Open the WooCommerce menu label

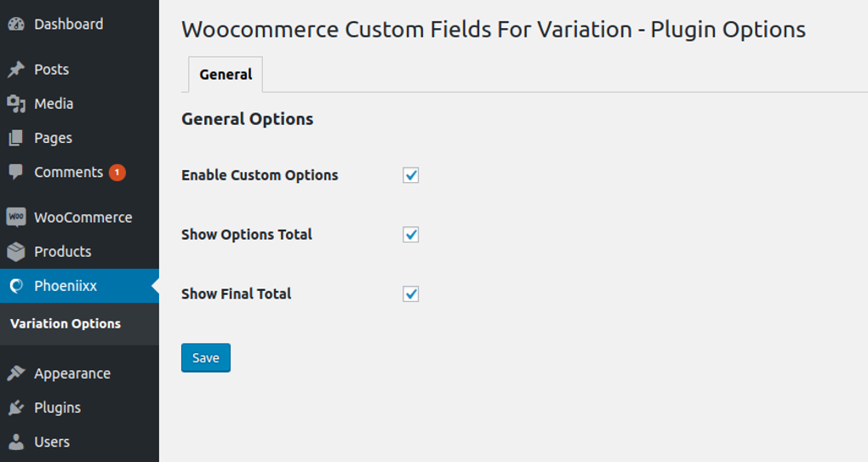(83, 217)
